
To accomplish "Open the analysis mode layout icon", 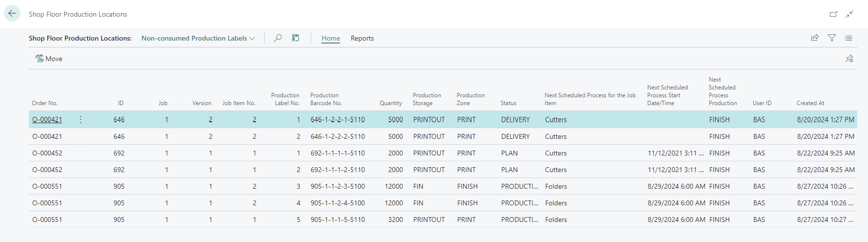I will 296,38.
